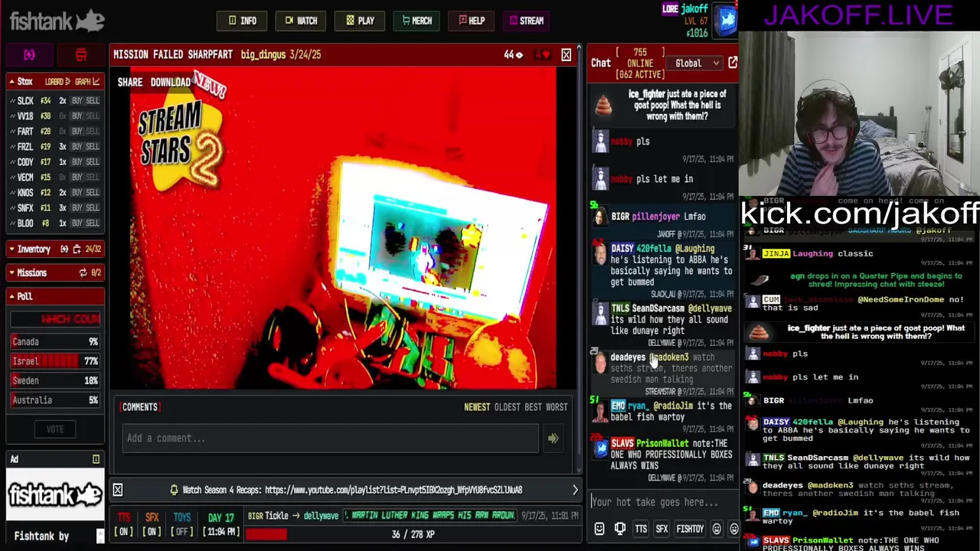Select the red shop tab icon
The image size is (980, 551).
80,55
